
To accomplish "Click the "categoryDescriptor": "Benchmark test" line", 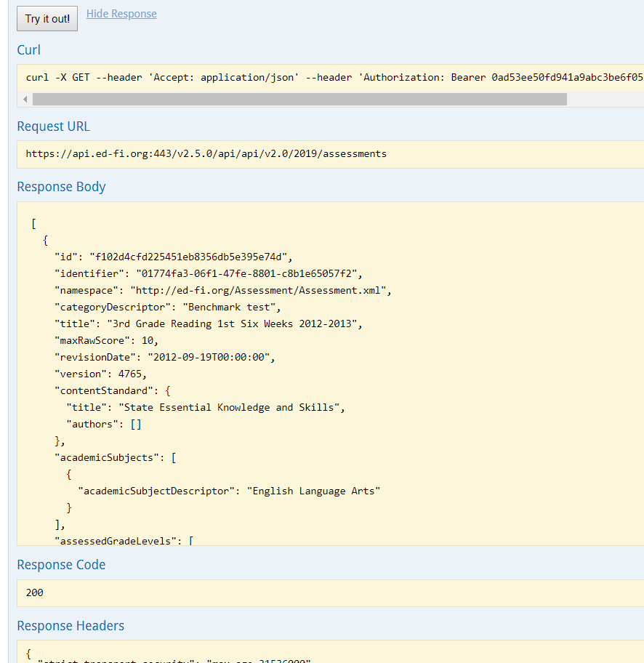I will coord(168,307).
